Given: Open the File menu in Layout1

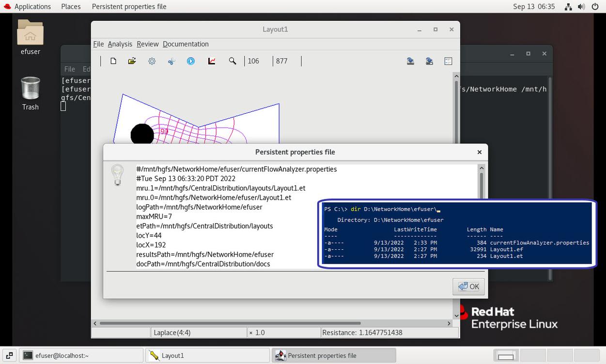Looking at the screenshot, I should coord(98,44).
